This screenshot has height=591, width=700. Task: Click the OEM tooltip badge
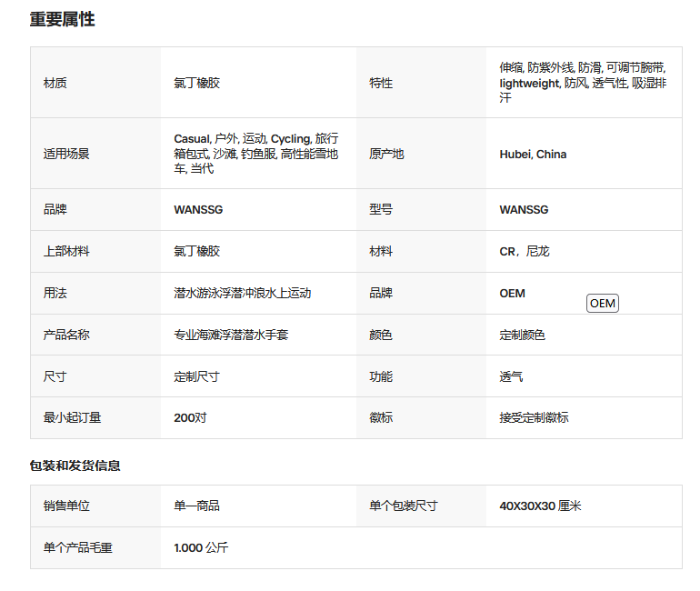(602, 304)
